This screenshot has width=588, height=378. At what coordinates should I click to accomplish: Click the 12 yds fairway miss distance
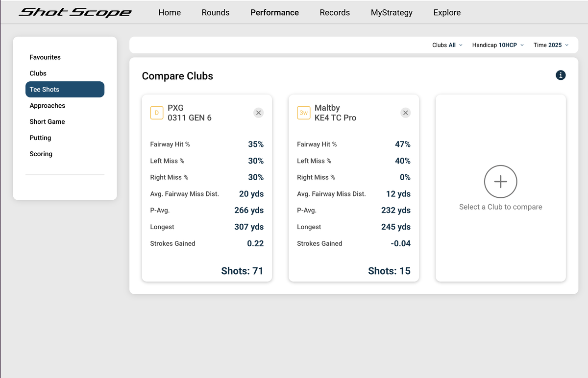(398, 194)
